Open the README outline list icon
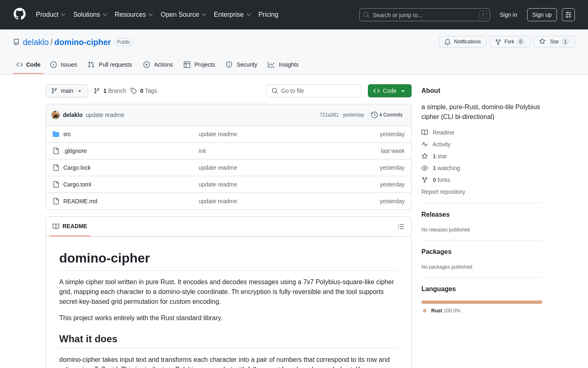 (x=401, y=227)
